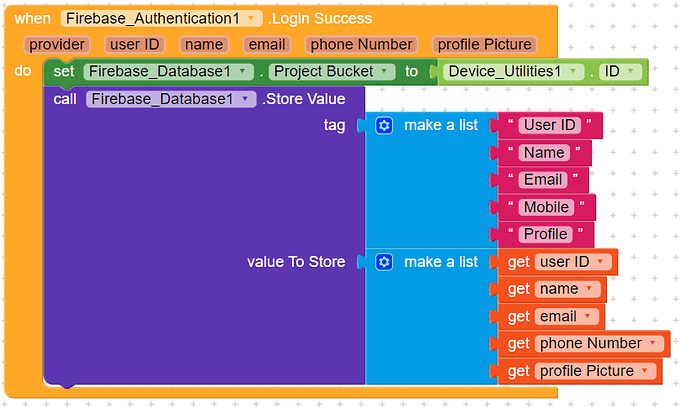Screen dimensions: 690x407
Task: Click gear icon on value To Store list
Action: pyautogui.click(x=385, y=262)
